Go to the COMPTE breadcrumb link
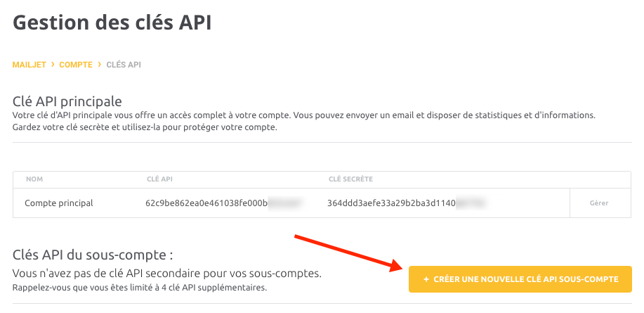644x313 pixels. pos(76,65)
